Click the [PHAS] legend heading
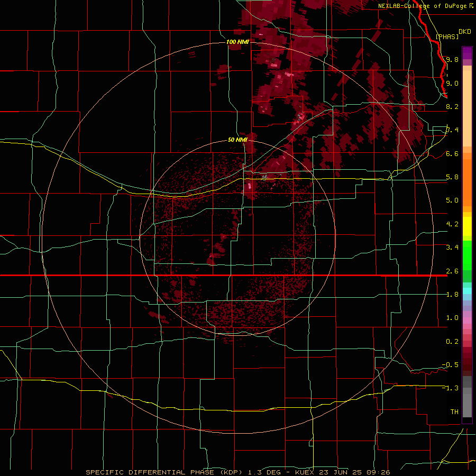 pos(447,36)
